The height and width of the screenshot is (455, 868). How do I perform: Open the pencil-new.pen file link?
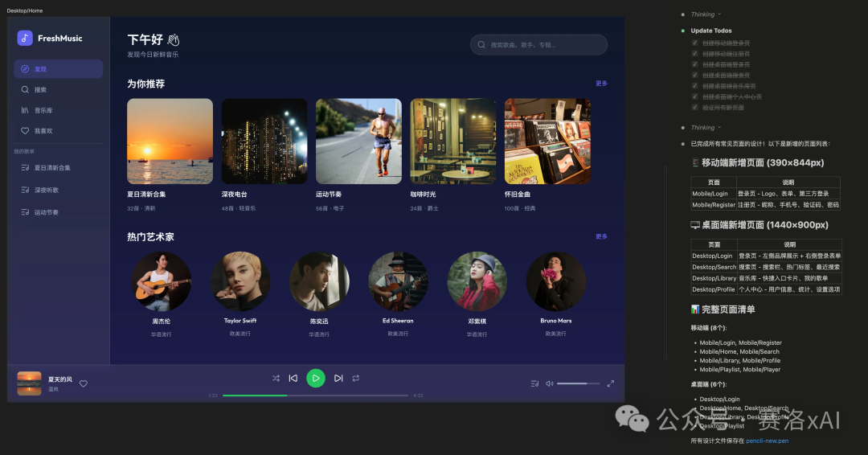coord(767,441)
